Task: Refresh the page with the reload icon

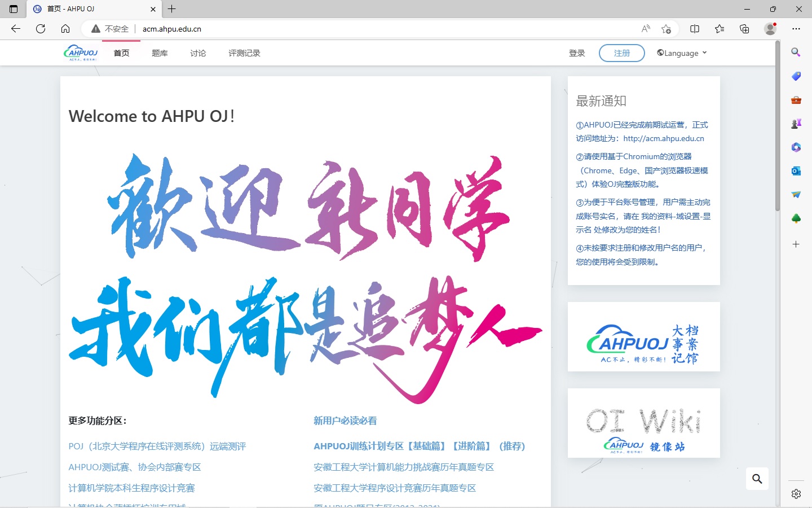Action: point(41,29)
